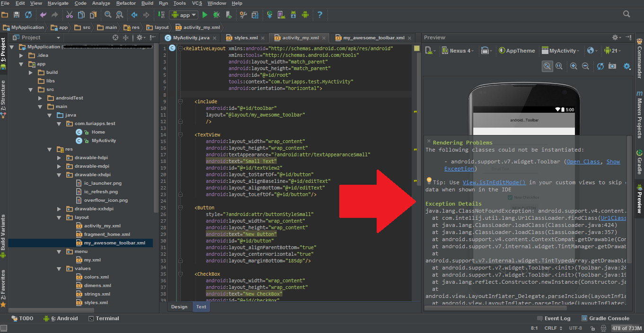This screenshot has height=333, width=644.
Task: Expand the drawable-hdpi folder
Action: (59, 157)
